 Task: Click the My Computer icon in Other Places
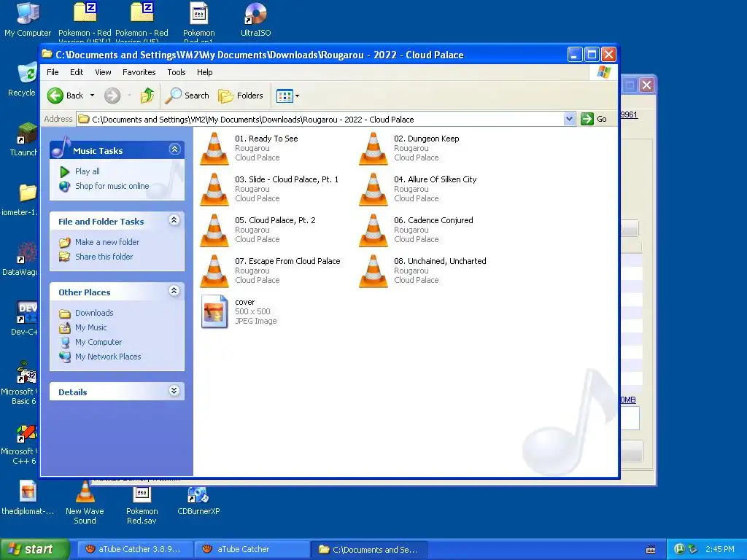(x=65, y=343)
